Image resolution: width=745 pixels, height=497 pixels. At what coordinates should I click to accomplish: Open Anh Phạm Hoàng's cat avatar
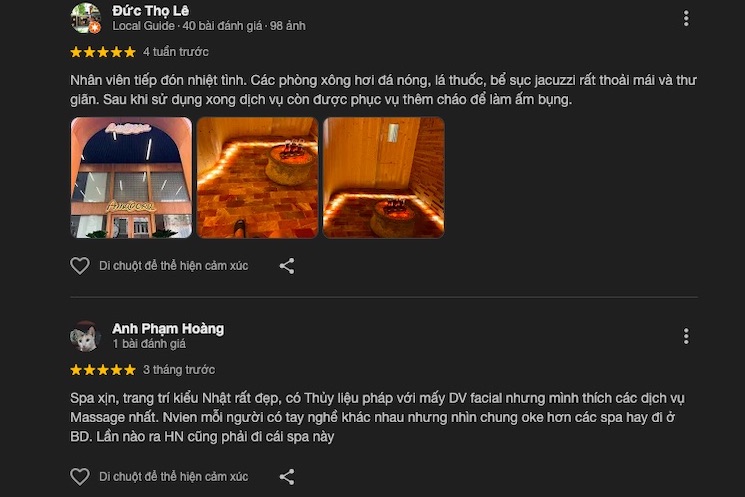86,336
